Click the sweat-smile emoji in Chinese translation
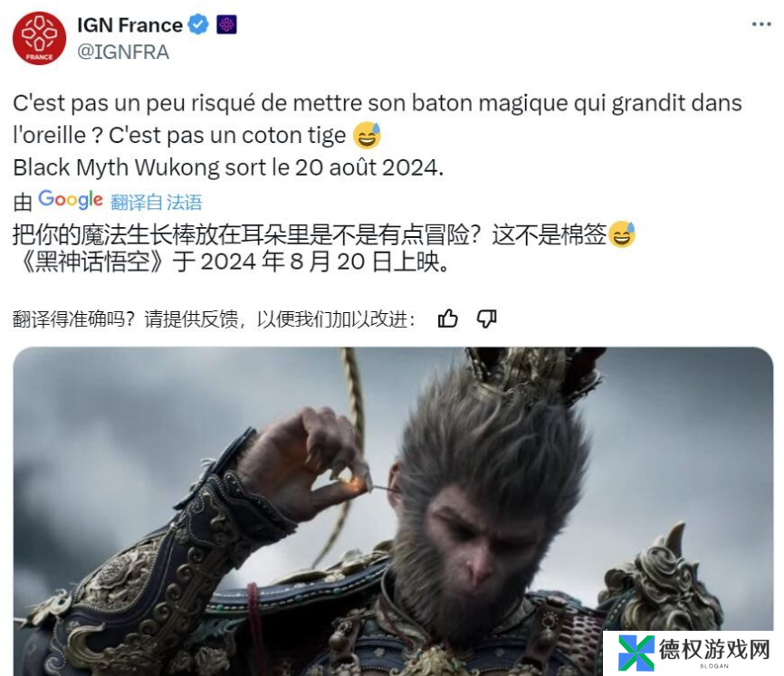Viewport: 784px width, 676px height. pos(621,234)
